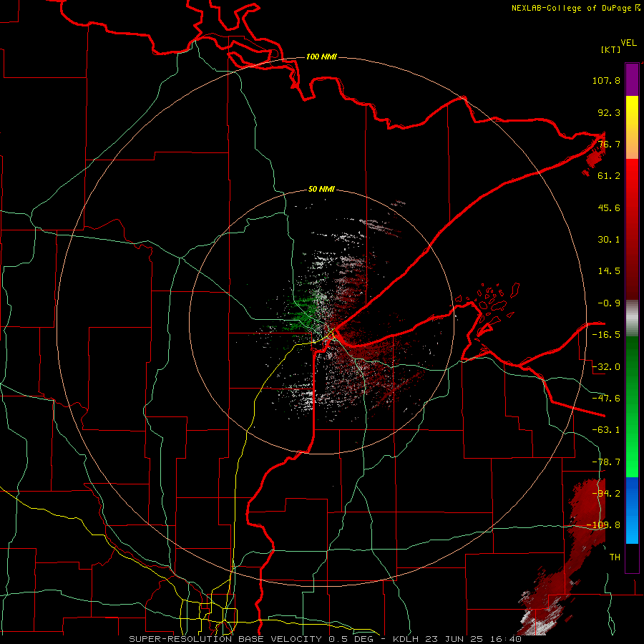The image size is (644, 644).
Task: Select the 92.3 legend value
Action: point(609,112)
